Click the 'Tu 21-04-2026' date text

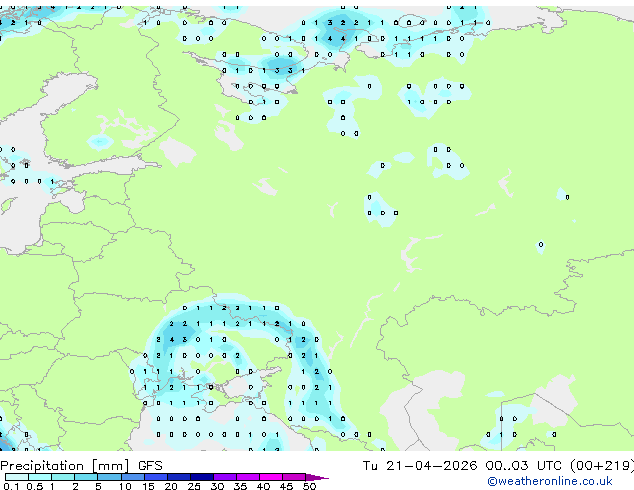(x=420, y=466)
